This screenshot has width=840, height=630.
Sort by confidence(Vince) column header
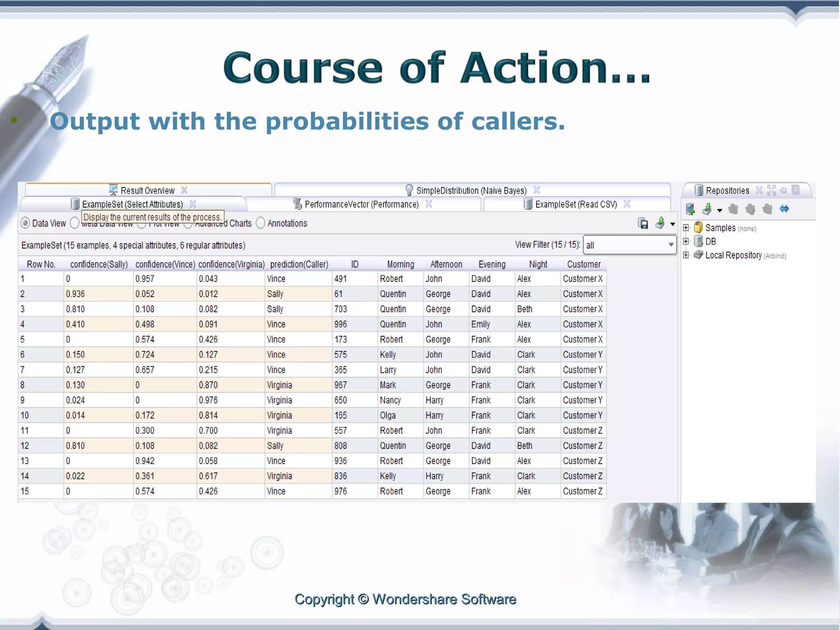(x=165, y=264)
